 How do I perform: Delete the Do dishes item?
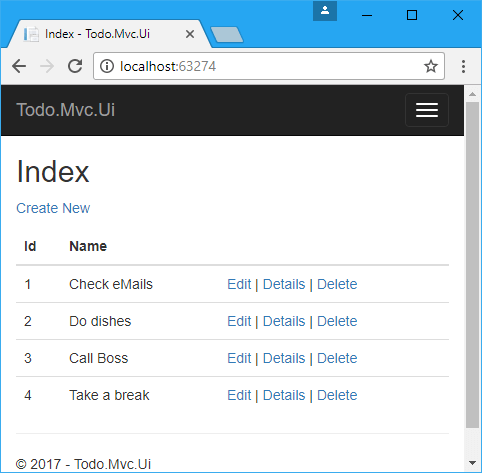coord(337,321)
